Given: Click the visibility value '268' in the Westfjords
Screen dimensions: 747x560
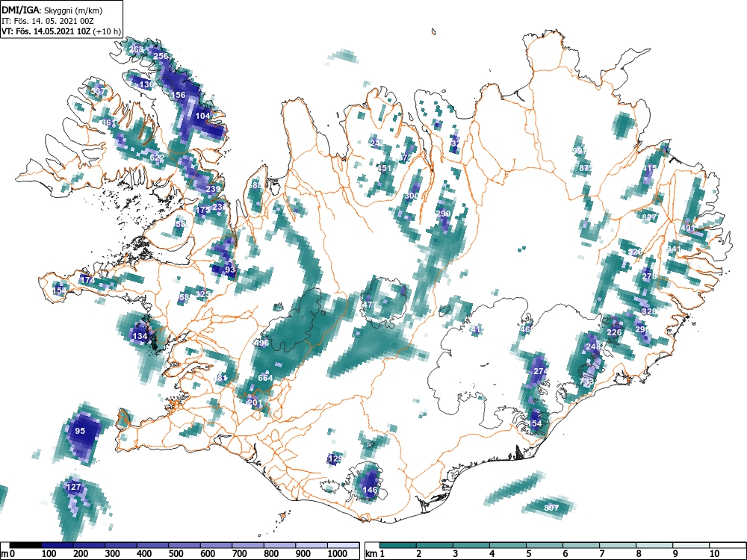Looking at the screenshot, I should (x=136, y=49).
